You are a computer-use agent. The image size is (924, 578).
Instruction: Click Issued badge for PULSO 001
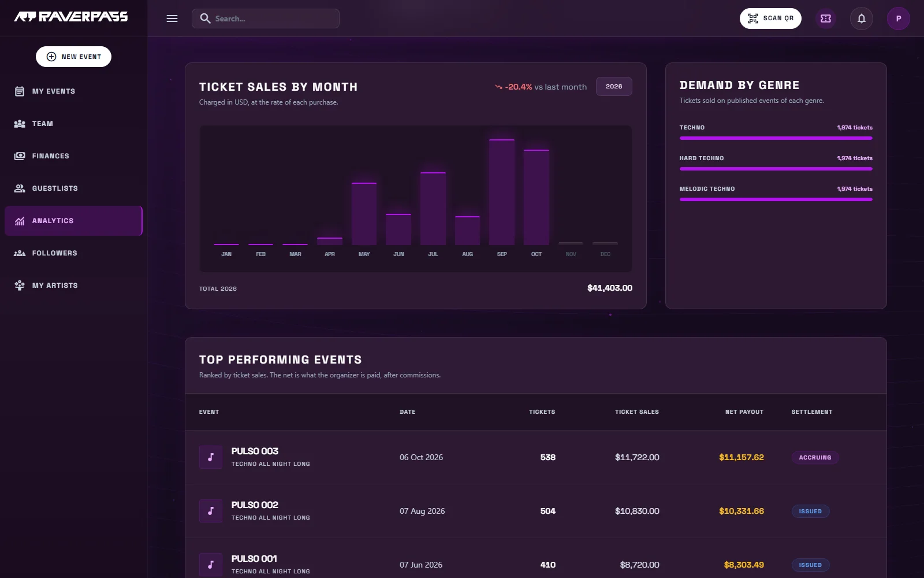click(x=810, y=565)
